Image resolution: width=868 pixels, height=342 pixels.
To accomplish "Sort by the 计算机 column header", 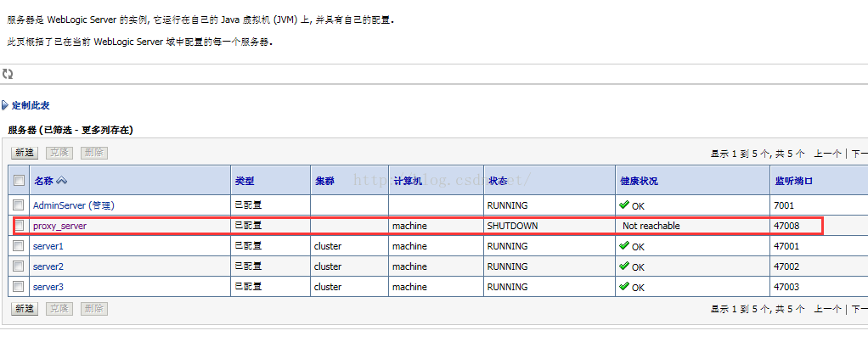I will pos(408,181).
